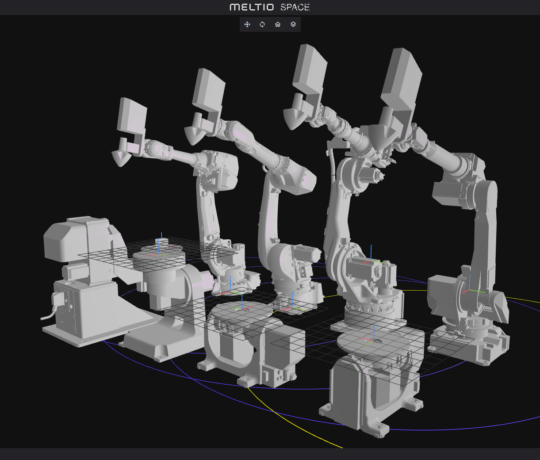Viewport: 540px width, 460px height.
Task: Select the third robot's ribbed base ring
Action: coord(374,303)
